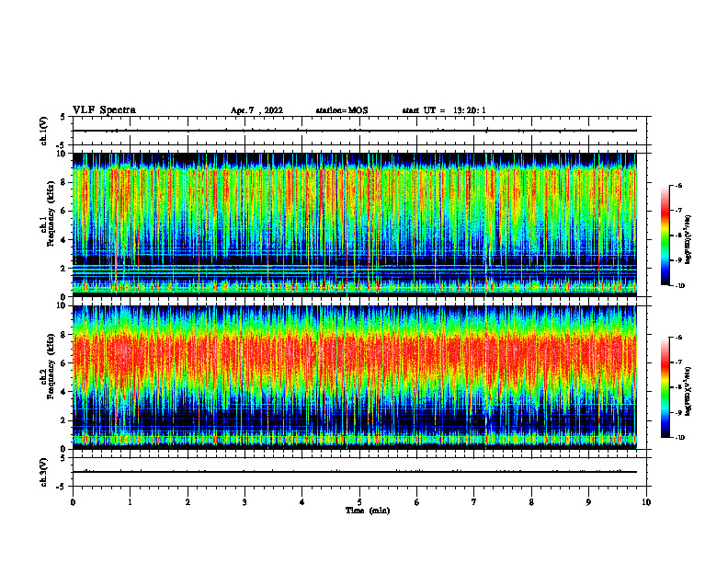Click the ch.2 spectrogram color bar
Viewport: 728px width, 563px height.
pyautogui.click(x=665, y=387)
